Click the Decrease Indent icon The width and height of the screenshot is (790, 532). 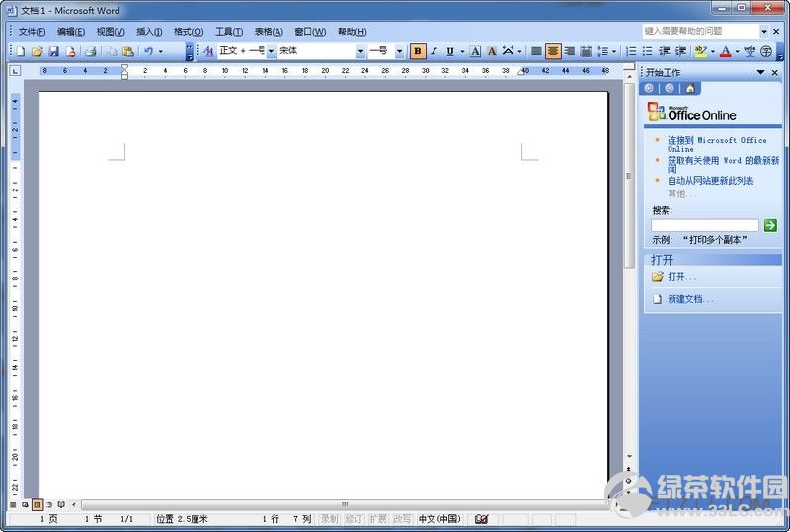[664, 51]
